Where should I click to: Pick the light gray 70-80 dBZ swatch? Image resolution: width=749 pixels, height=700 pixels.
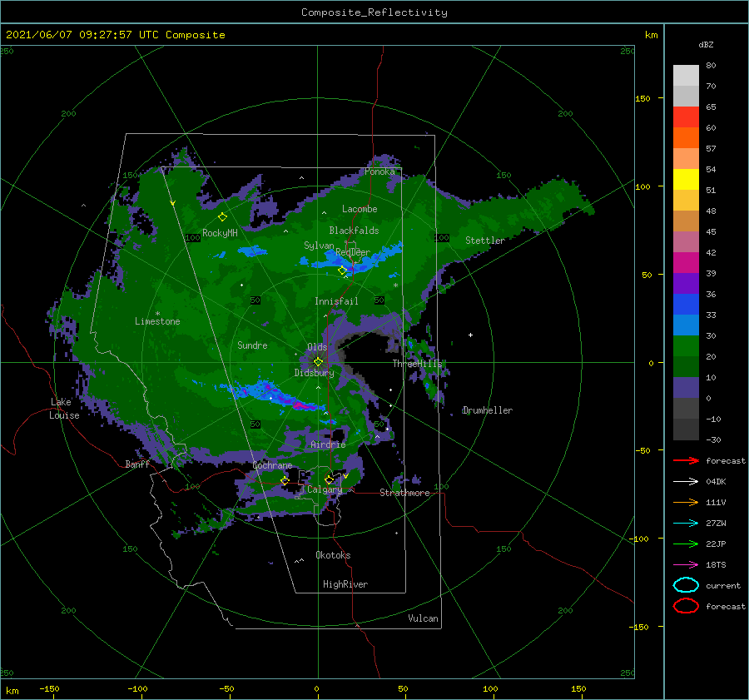coord(686,75)
